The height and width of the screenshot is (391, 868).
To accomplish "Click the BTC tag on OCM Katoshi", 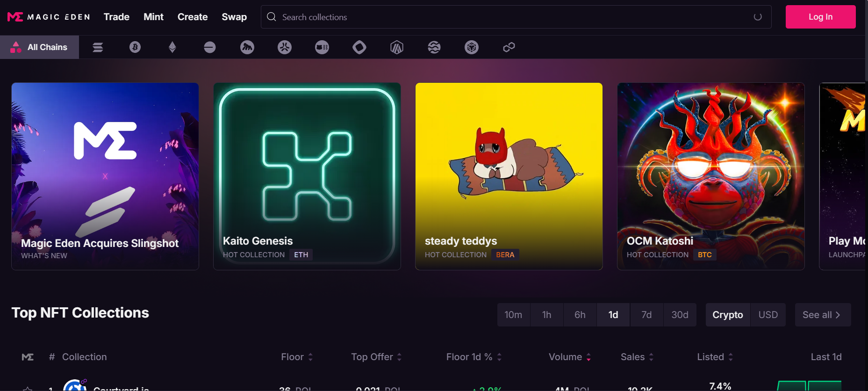I will point(705,255).
